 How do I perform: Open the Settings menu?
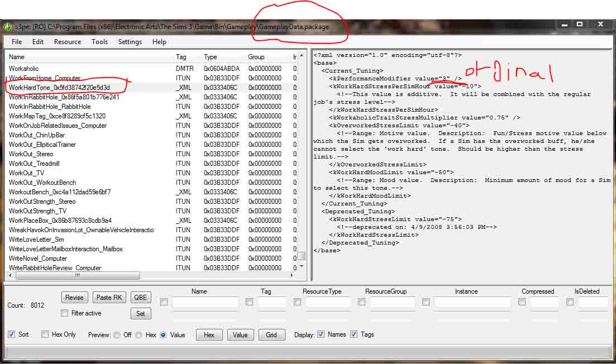pos(130,42)
